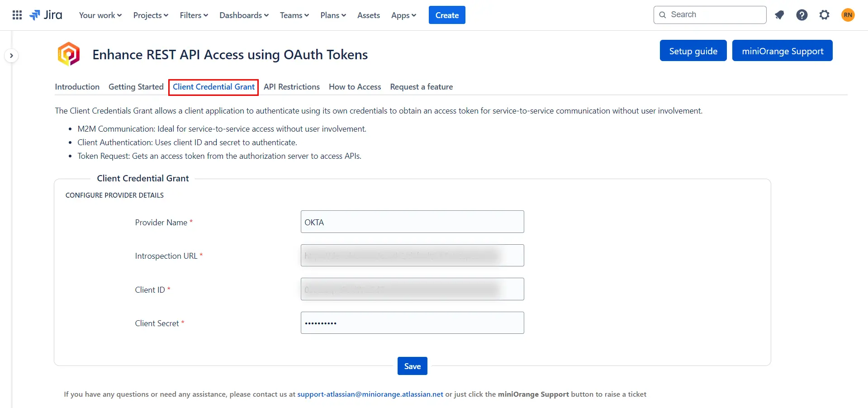Click the Client ID input field
The image size is (868, 408).
click(x=413, y=289)
